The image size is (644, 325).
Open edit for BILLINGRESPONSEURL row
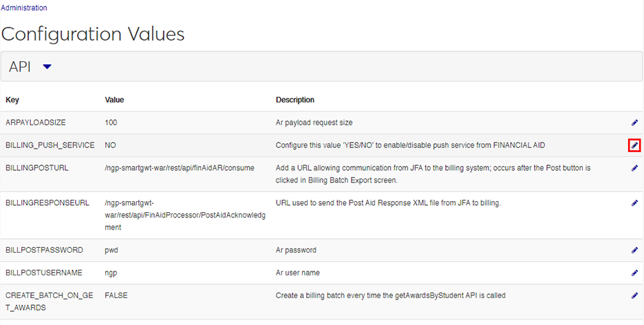(634, 203)
